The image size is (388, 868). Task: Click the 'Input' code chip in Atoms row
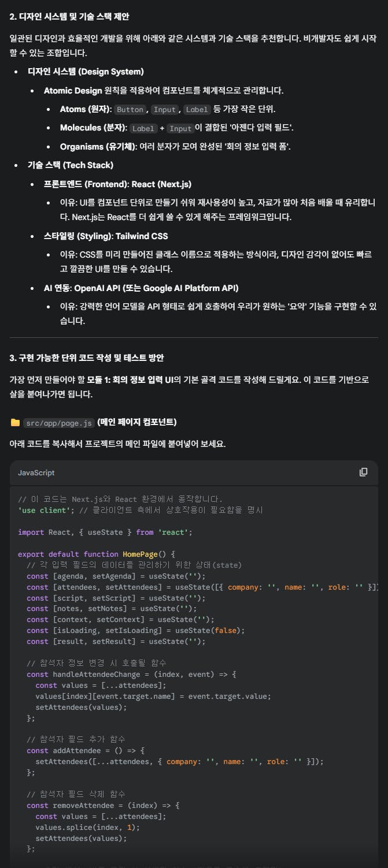click(165, 110)
